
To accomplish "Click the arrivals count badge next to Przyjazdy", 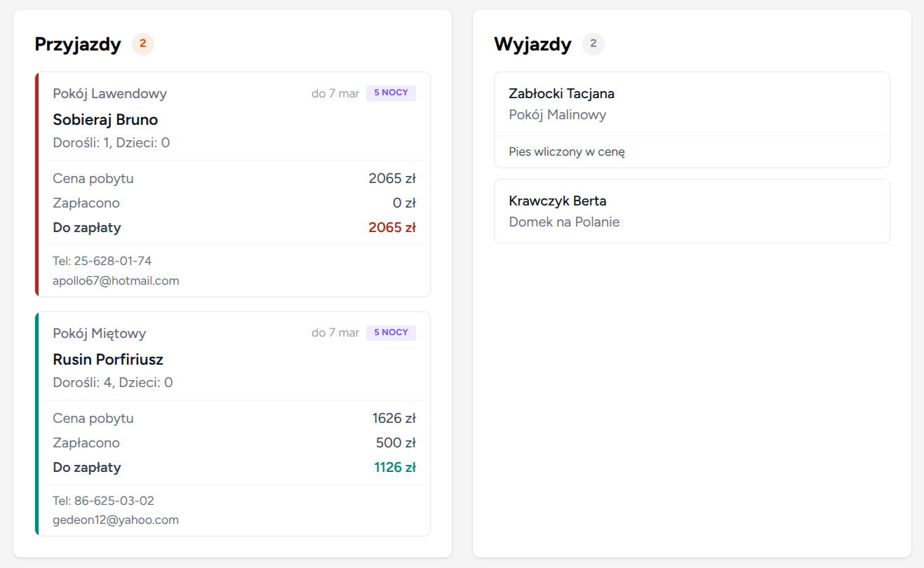I will coord(142,43).
